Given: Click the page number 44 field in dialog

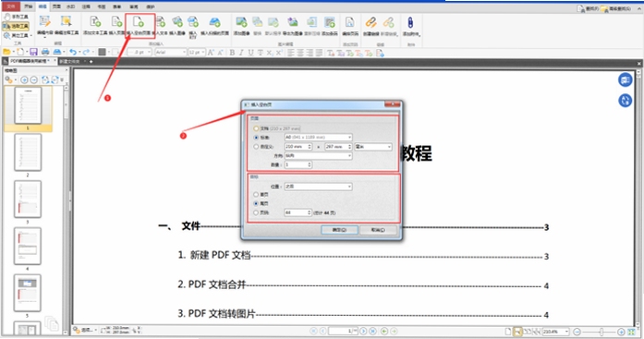Looking at the screenshot, I should pos(298,212).
